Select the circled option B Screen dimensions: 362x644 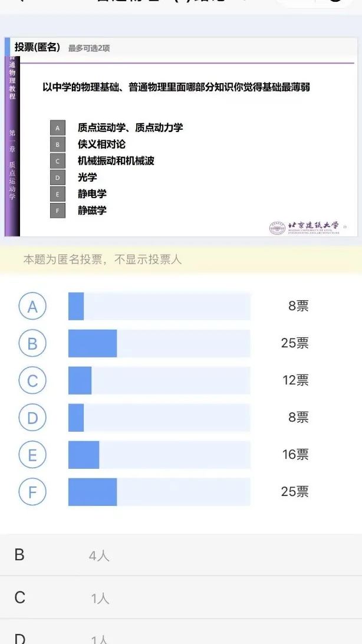click(32, 343)
